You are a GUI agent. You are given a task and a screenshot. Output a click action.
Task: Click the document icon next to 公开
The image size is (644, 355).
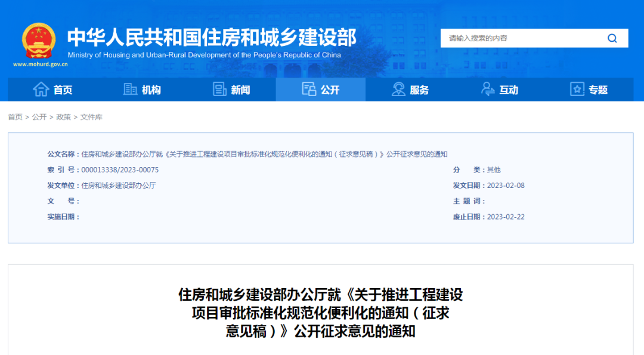pos(309,89)
